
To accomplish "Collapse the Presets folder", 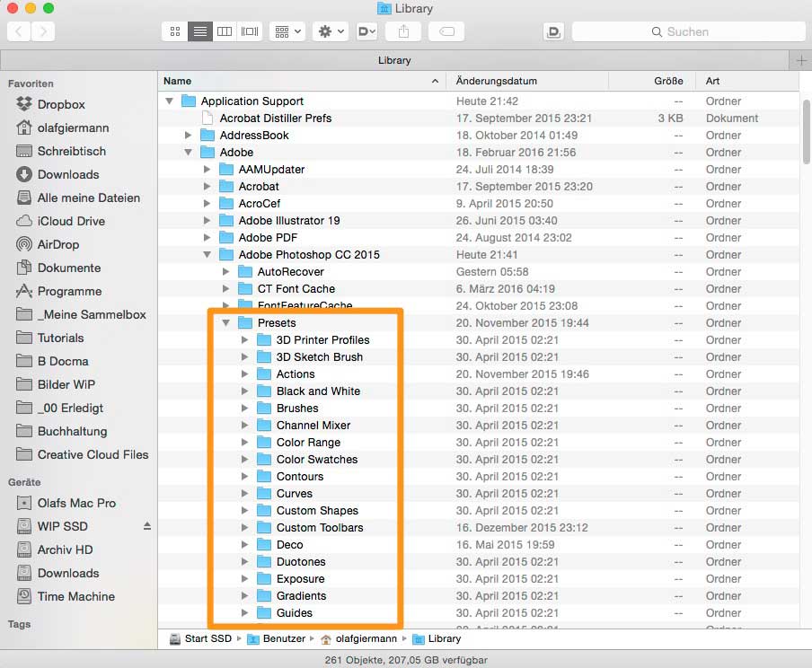I will [x=226, y=323].
